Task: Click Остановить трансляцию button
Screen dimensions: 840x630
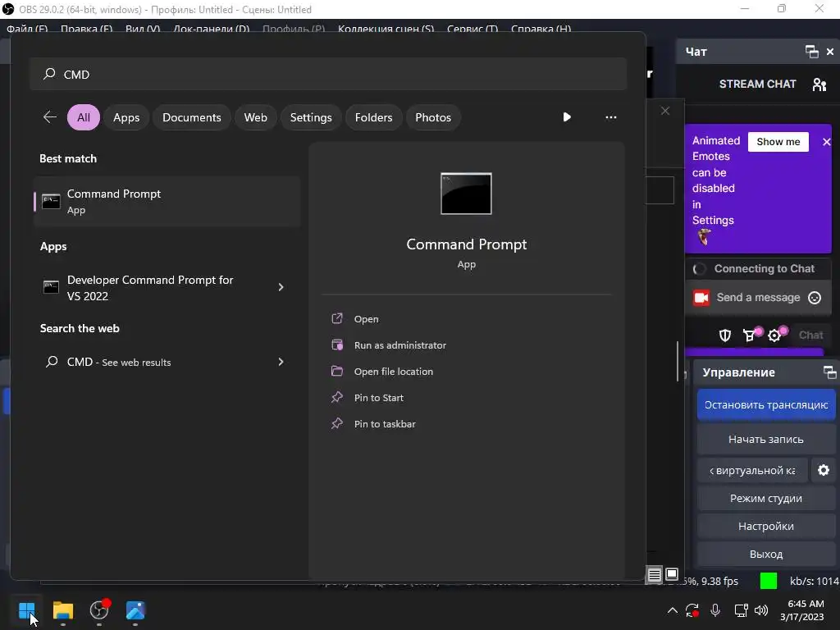Action: click(x=766, y=405)
